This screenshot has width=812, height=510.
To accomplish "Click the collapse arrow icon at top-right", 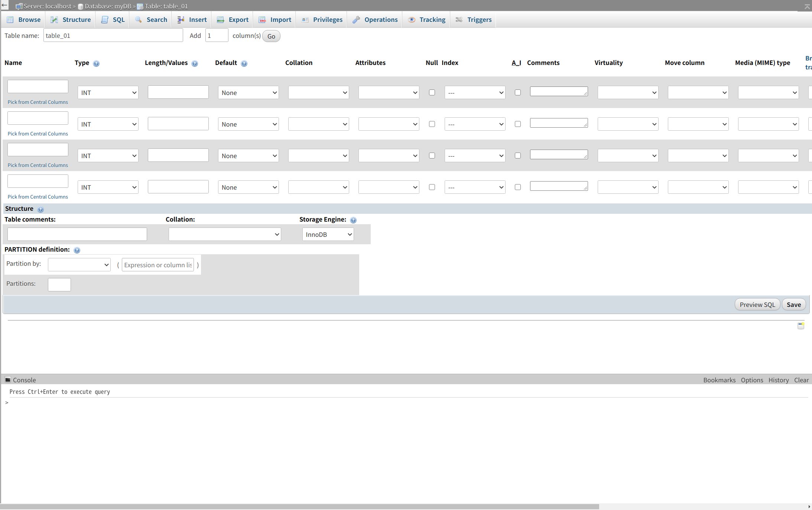I will [807, 6].
